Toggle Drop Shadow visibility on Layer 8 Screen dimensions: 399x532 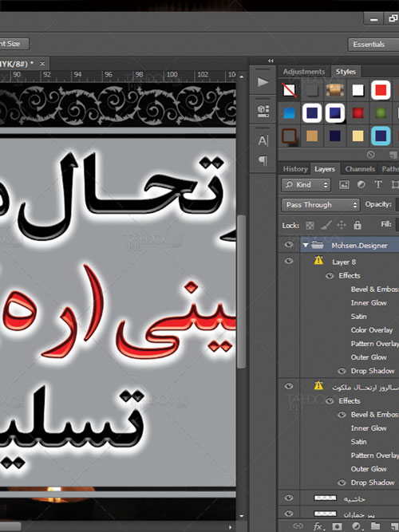click(x=342, y=371)
